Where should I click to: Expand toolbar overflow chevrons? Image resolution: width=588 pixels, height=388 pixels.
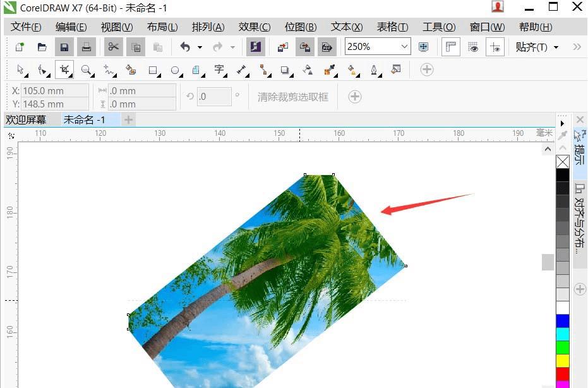tap(577, 47)
